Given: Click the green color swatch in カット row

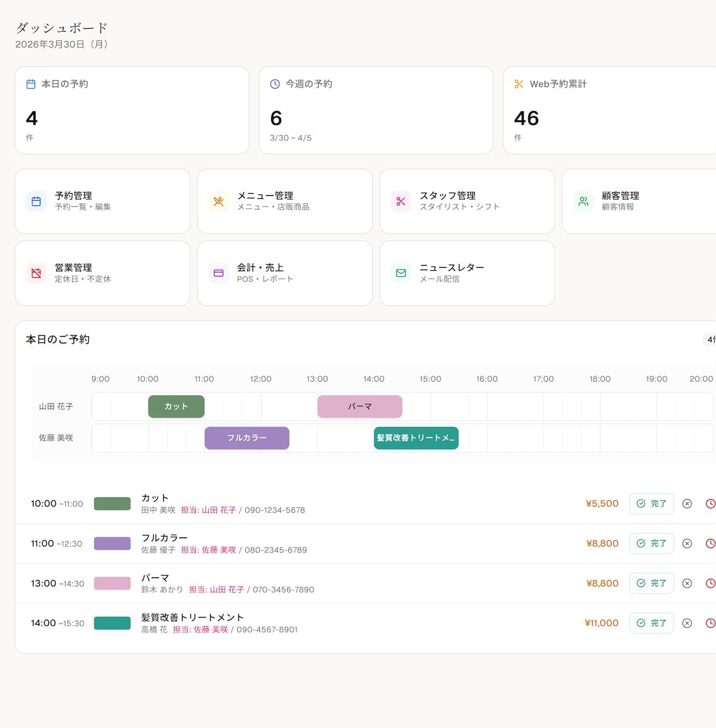Looking at the screenshot, I should tap(112, 504).
